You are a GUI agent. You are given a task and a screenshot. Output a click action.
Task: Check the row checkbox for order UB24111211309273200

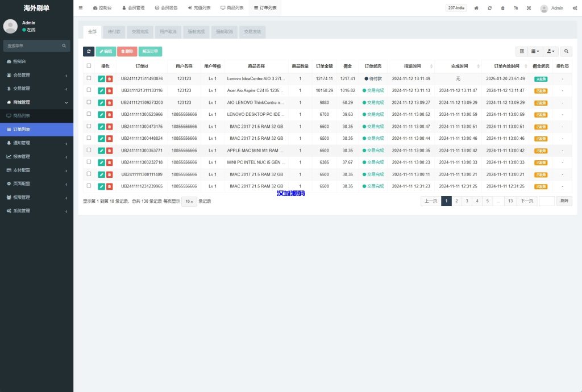89,102
